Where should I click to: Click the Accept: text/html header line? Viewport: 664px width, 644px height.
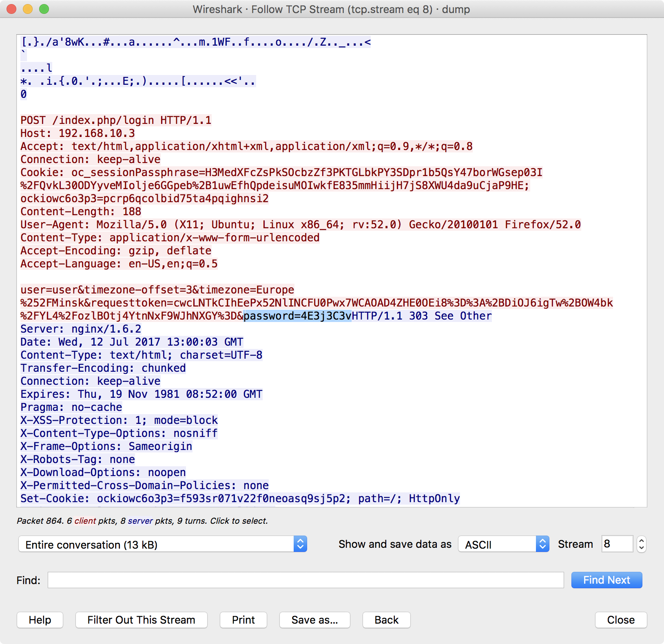click(x=246, y=146)
